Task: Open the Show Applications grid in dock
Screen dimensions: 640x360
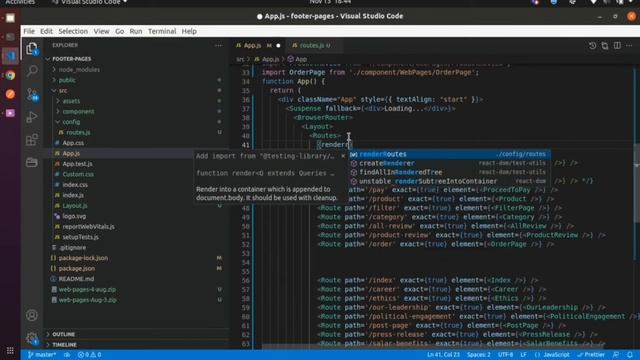Action: point(10,351)
